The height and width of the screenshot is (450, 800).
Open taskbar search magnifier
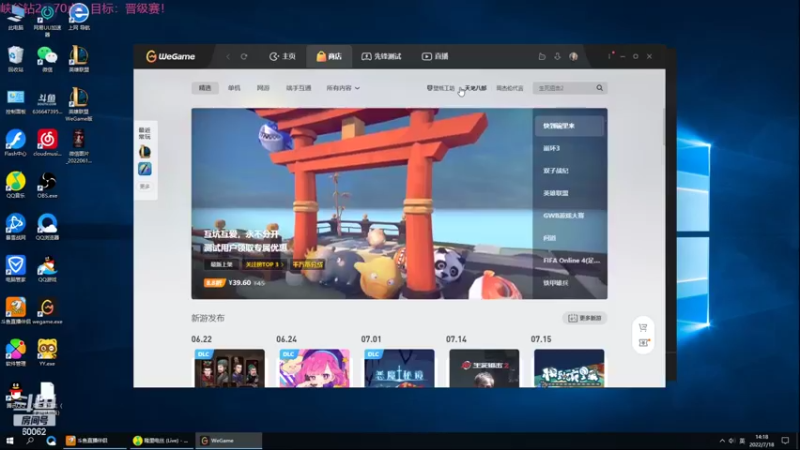(30, 441)
